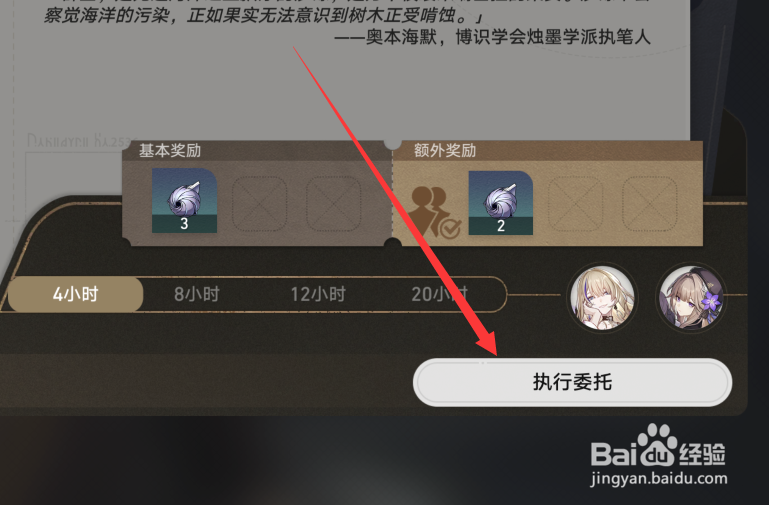This screenshot has height=505, width=769.
Task: Click the third empty basic reward slot
Action: pyautogui.click(x=333, y=203)
